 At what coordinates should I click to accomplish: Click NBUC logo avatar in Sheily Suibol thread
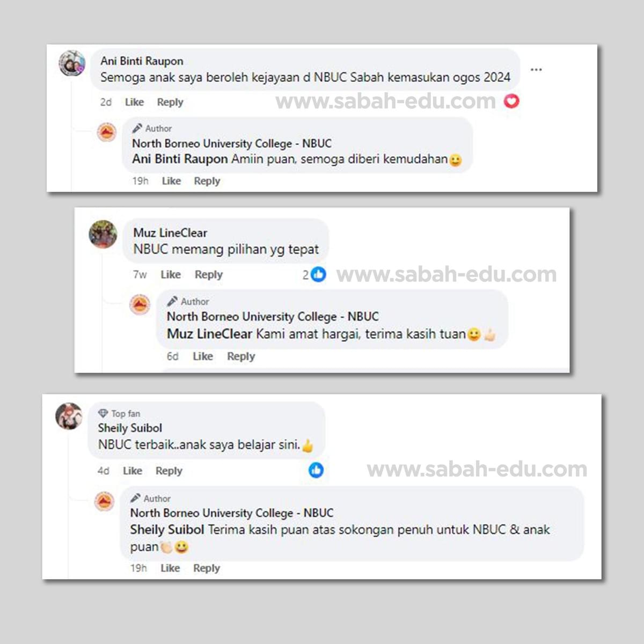[104, 501]
